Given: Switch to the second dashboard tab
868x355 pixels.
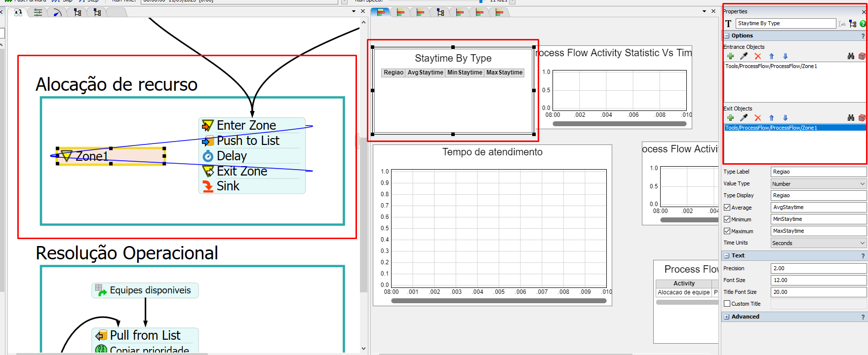Looking at the screenshot, I should [400, 12].
